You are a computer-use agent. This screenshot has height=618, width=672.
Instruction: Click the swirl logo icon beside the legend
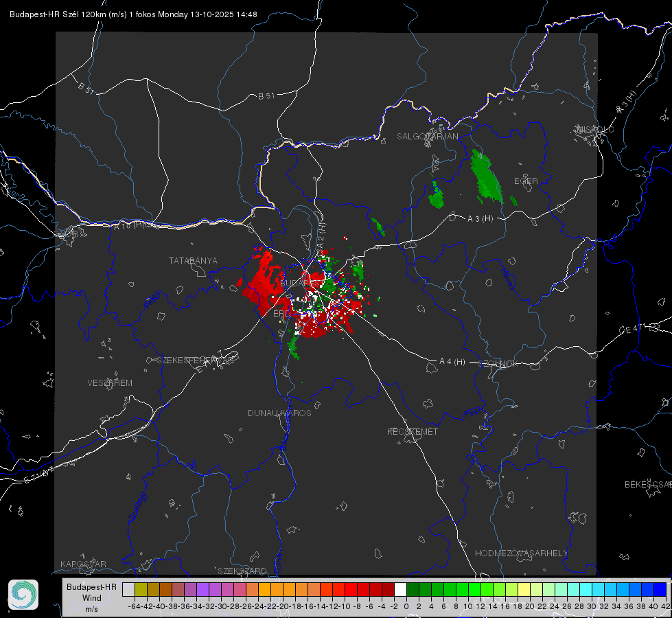pos(23,595)
